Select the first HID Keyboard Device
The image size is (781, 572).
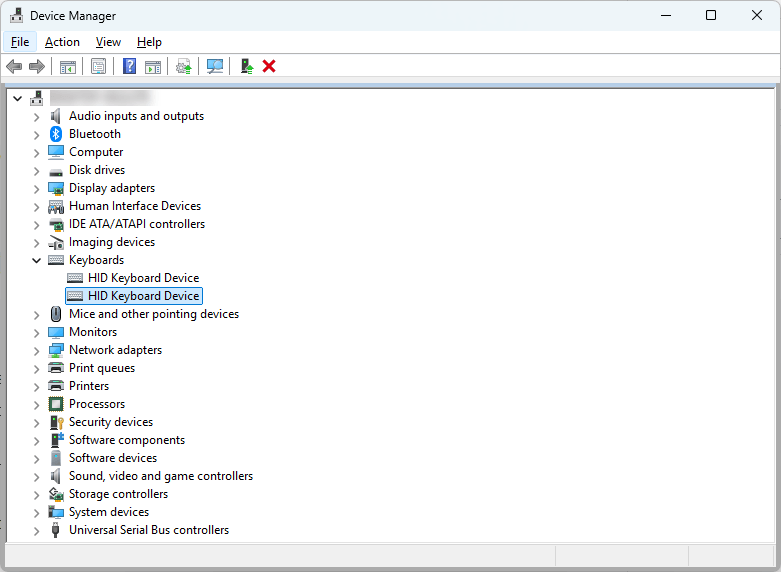(143, 278)
